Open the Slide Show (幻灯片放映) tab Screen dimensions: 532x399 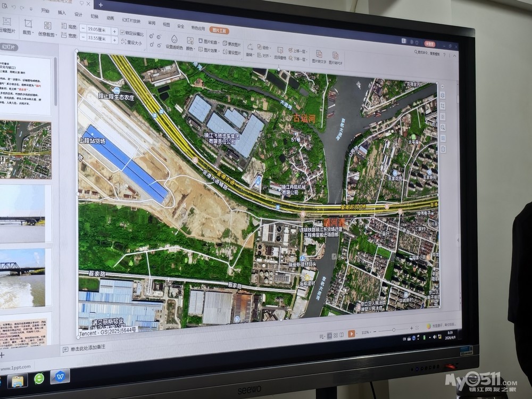tap(131, 21)
